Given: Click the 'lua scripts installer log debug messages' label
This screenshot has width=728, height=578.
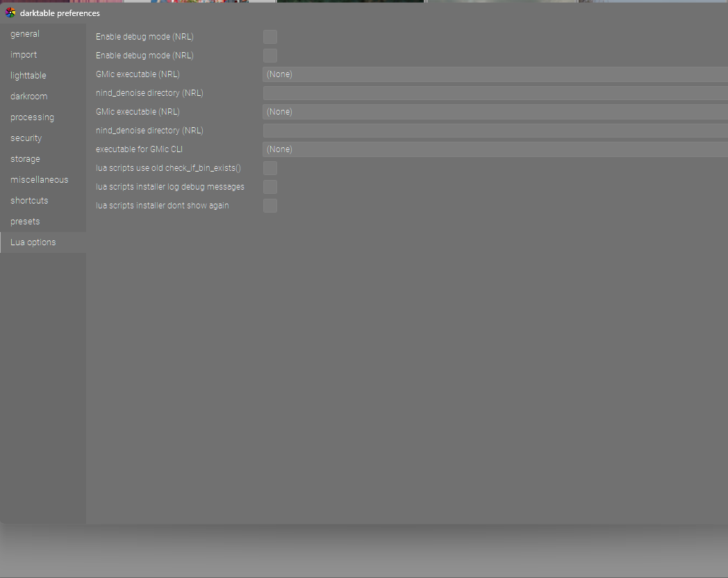Looking at the screenshot, I should (x=170, y=187).
